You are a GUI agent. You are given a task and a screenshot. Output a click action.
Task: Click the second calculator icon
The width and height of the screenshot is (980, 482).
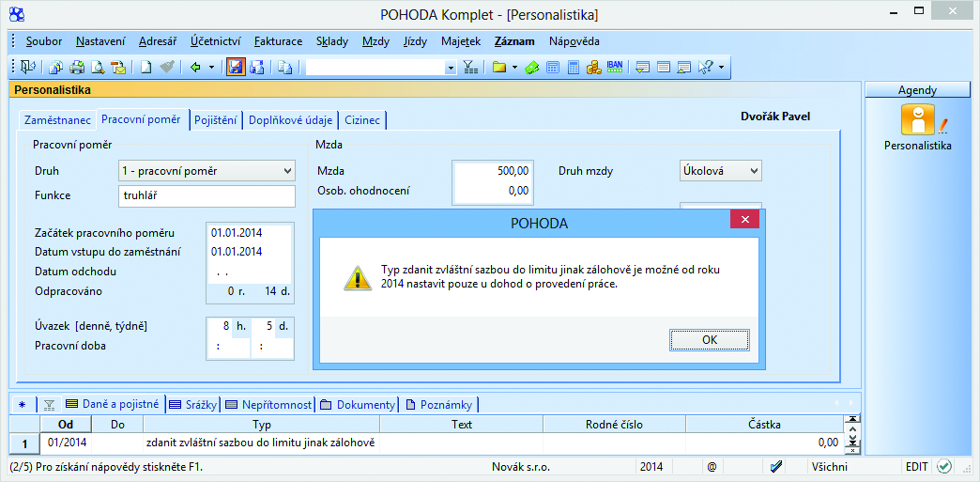574,67
